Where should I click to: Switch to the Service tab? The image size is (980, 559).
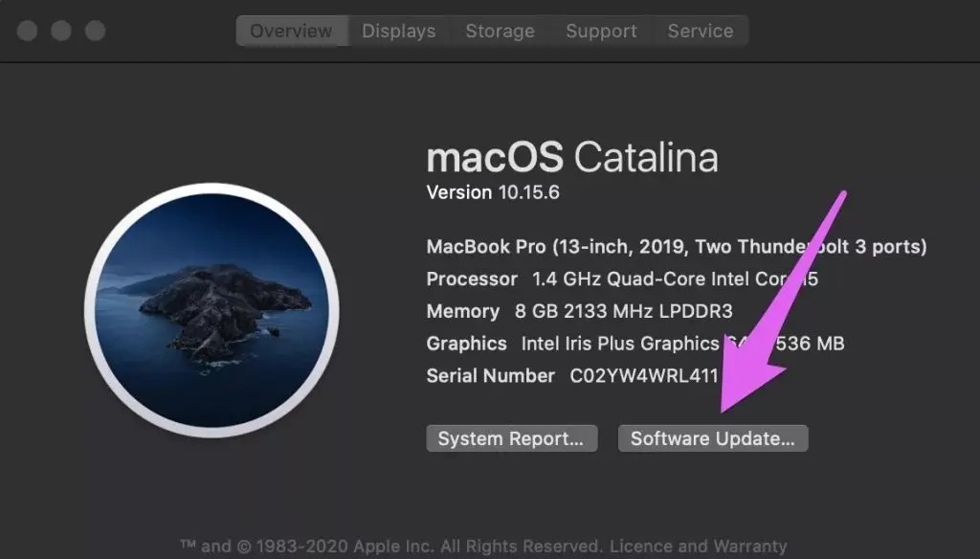tap(700, 31)
